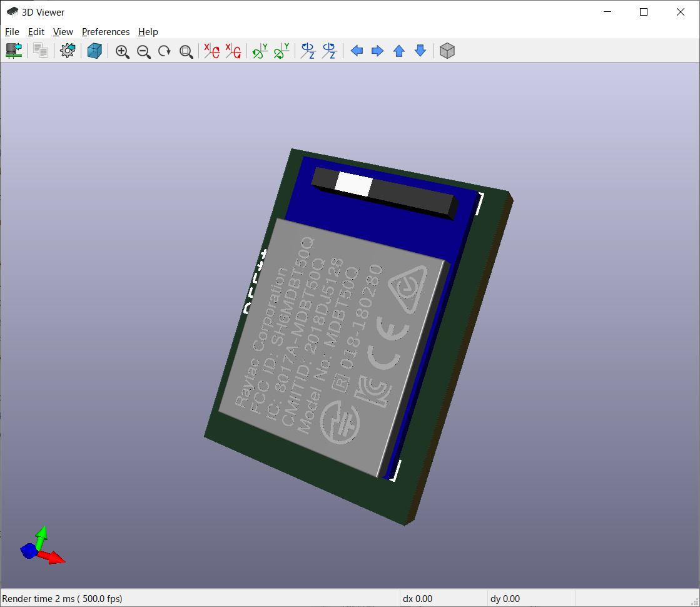Click the Zoom out magnifier

[x=144, y=51]
